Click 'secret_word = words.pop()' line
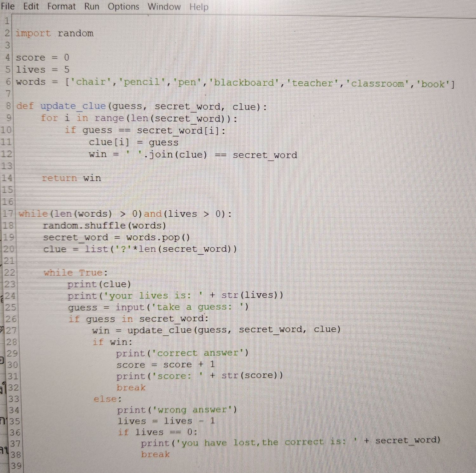476x473 pixels. tap(116, 237)
